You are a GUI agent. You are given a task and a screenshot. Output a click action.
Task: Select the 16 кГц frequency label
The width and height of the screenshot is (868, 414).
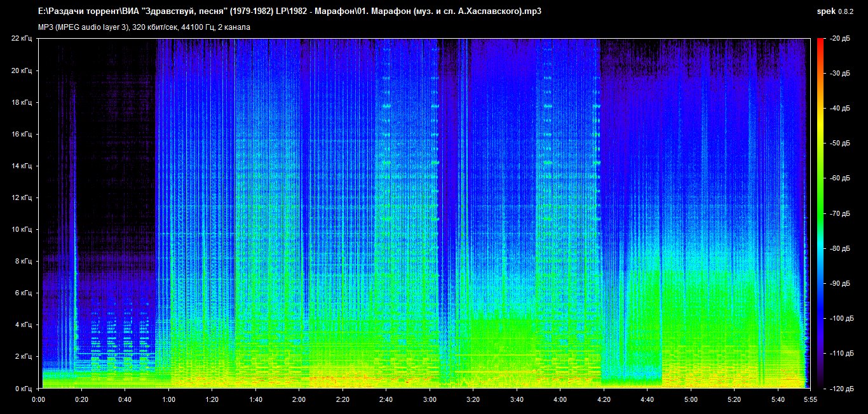click(21, 134)
